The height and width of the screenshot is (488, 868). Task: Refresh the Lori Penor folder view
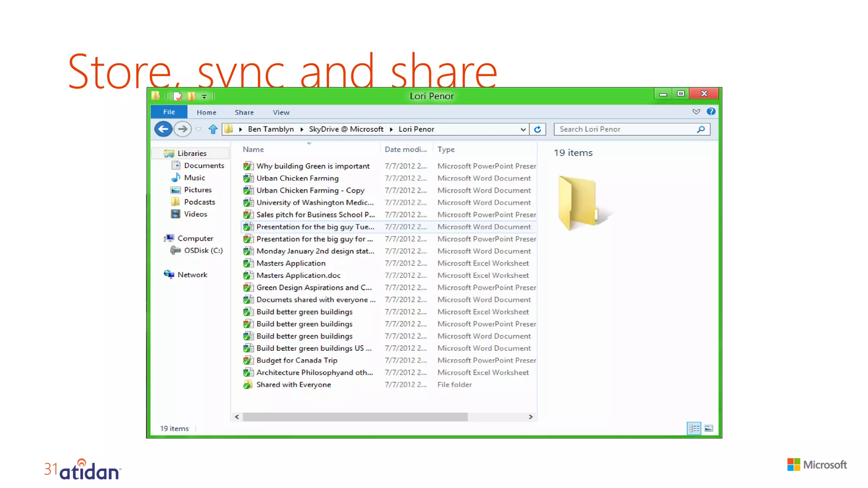pyautogui.click(x=537, y=129)
